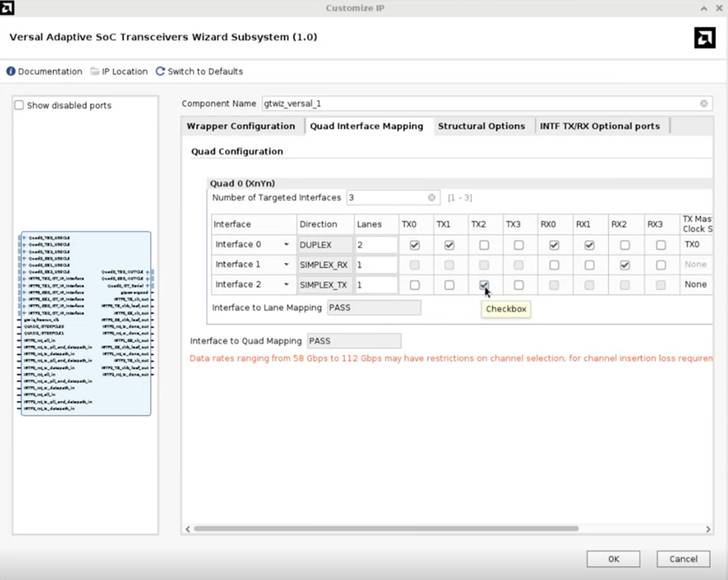Uncheck TX1 for Interface 0
Image resolution: width=728 pixels, height=580 pixels.
449,245
